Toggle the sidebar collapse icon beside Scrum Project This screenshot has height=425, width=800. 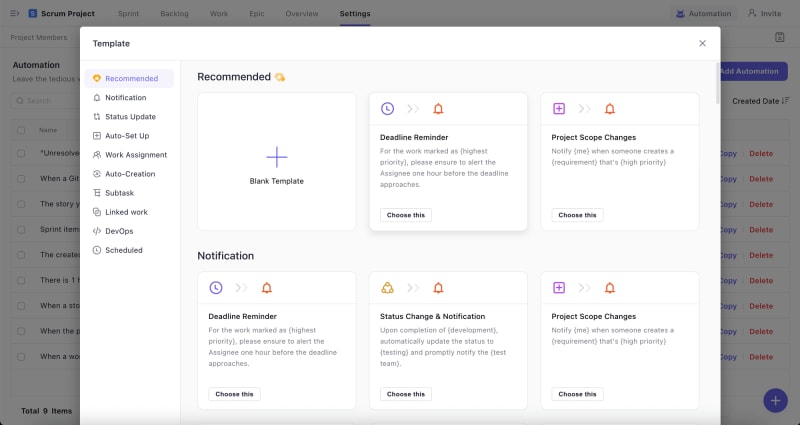pyautogui.click(x=15, y=13)
